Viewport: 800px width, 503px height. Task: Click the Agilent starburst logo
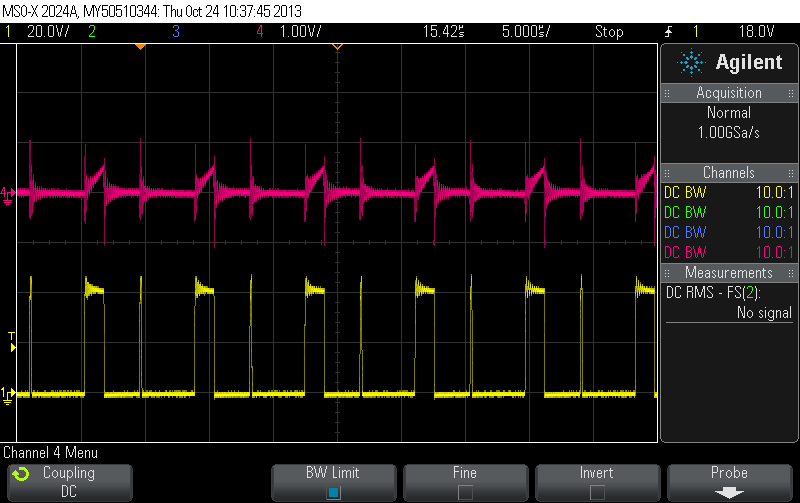pos(691,63)
